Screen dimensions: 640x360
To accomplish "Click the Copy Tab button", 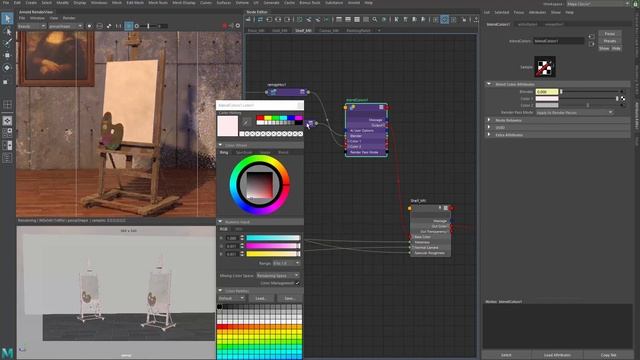I will click(x=608, y=355).
